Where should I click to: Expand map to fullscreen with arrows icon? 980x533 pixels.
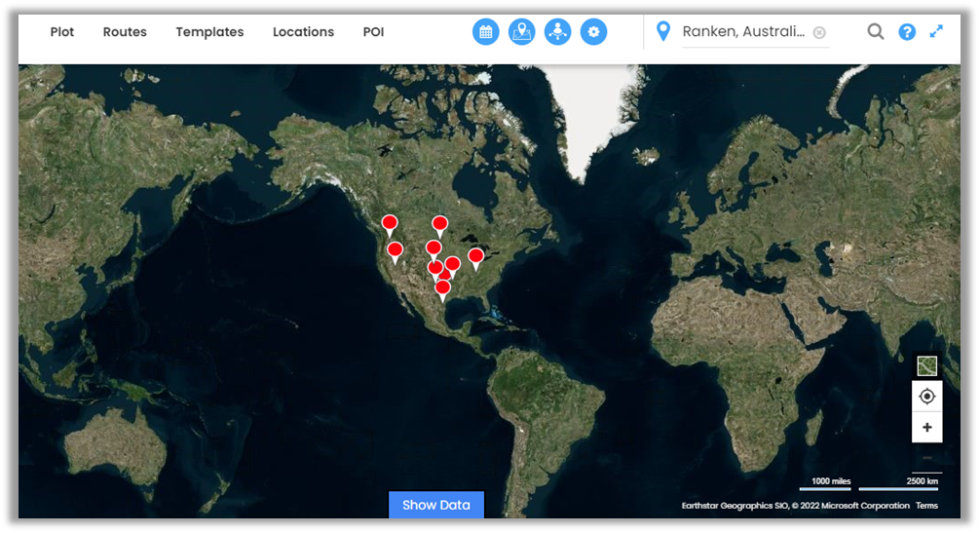[x=936, y=31]
